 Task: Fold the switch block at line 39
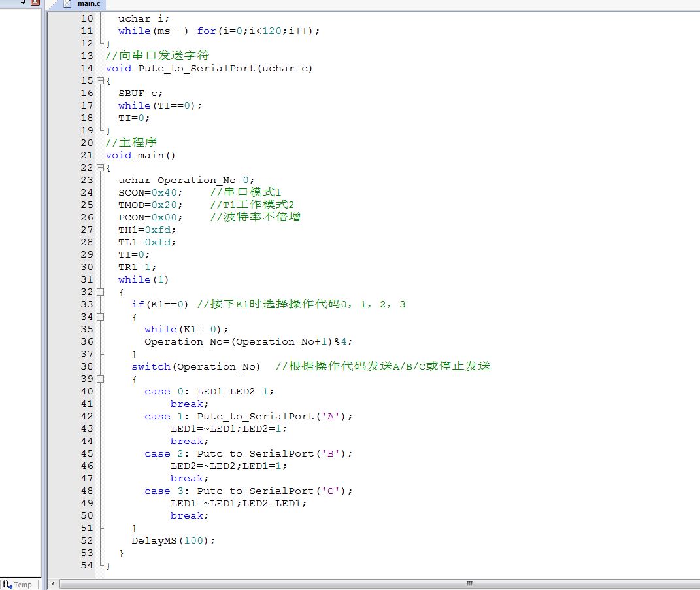point(100,379)
